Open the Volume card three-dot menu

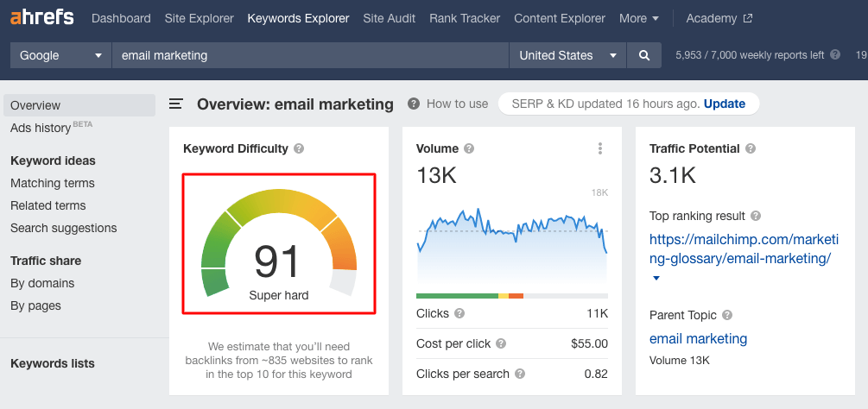click(600, 148)
